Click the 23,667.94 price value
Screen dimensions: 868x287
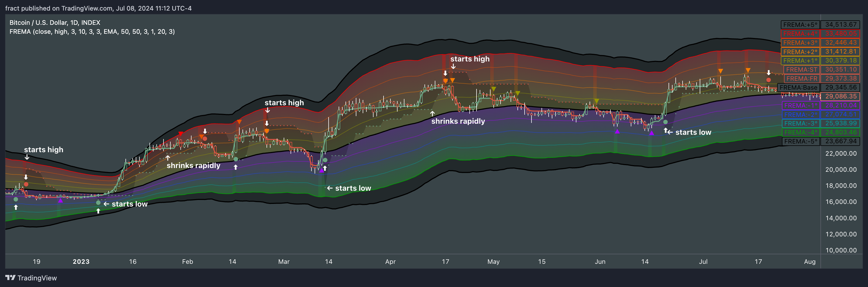(x=841, y=141)
